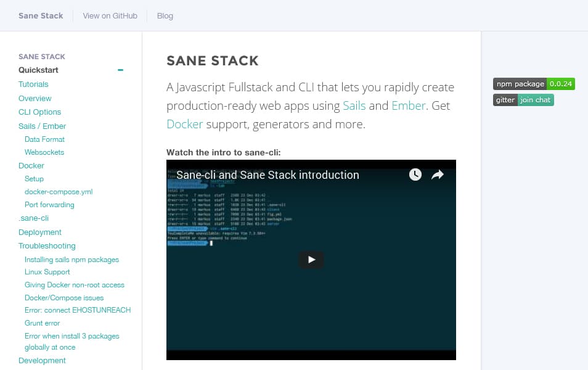Open Troubleshooting section in the sidebar
This screenshot has height=370, width=588.
[x=47, y=246]
